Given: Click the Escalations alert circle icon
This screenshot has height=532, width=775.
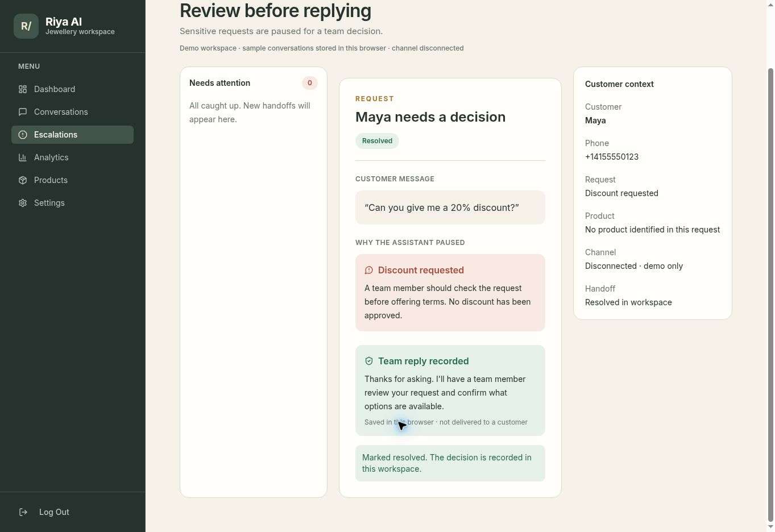Looking at the screenshot, I should coord(23,135).
